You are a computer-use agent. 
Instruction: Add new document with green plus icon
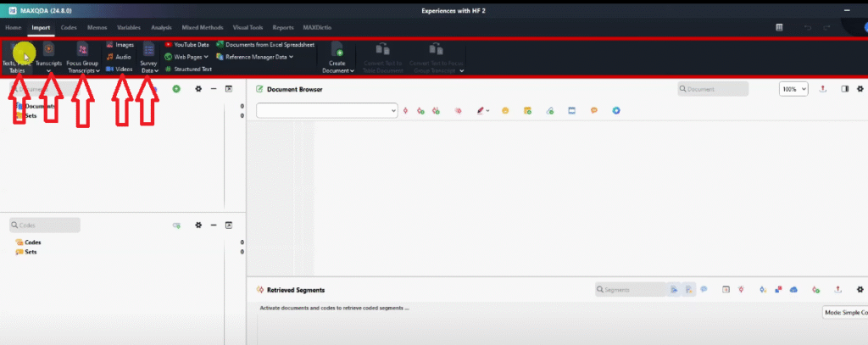pos(176,89)
